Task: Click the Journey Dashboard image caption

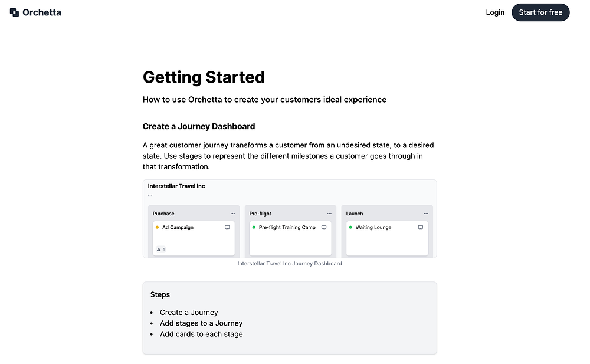Action: [290, 264]
